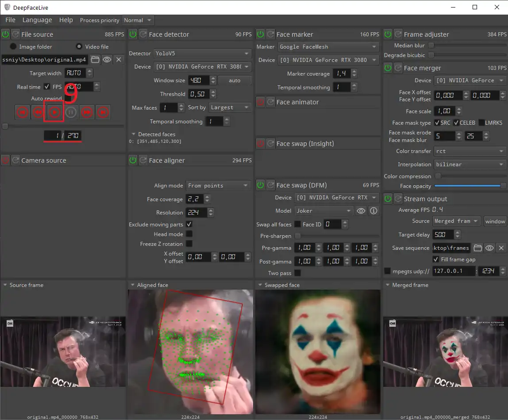The image size is (508, 420).
Task: Open the Help menu
Action: pyautogui.click(x=66, y=20)
